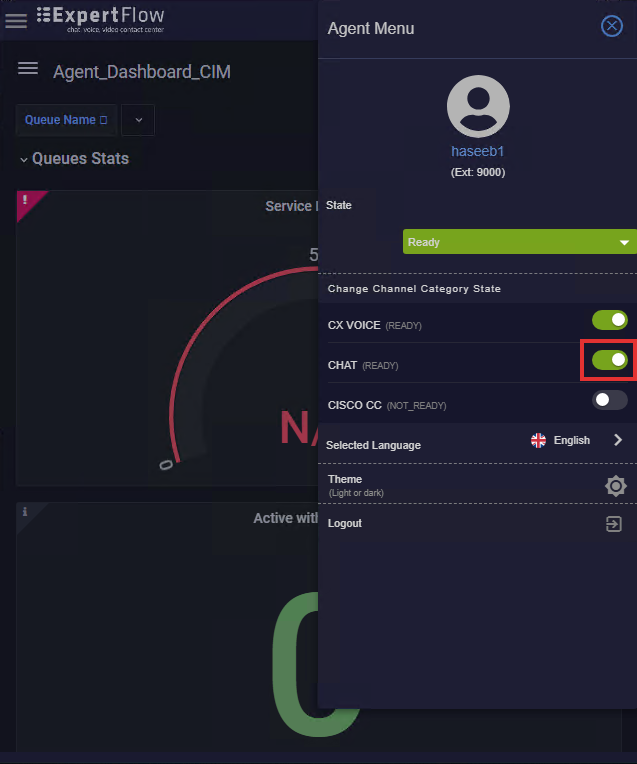Collapse the Queues Stats section
Screen dimensions: 637x764
coord(23,159)
